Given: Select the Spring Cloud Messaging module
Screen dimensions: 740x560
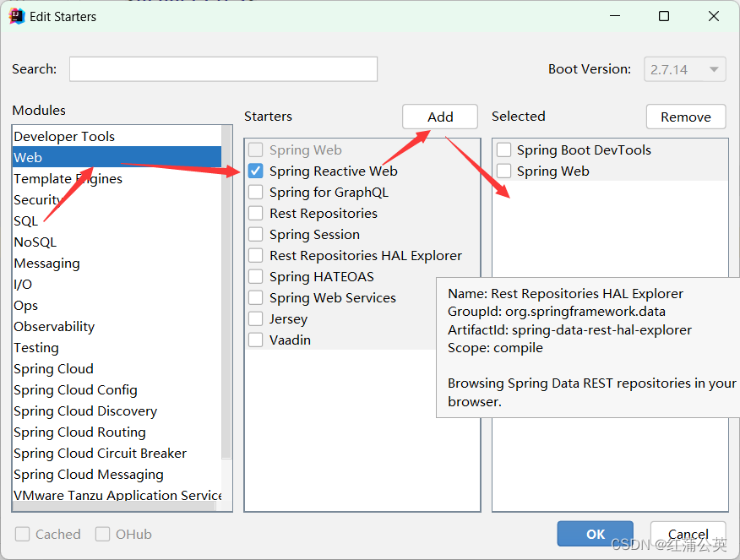Looking at the screenshot, I should click(117, 474).
